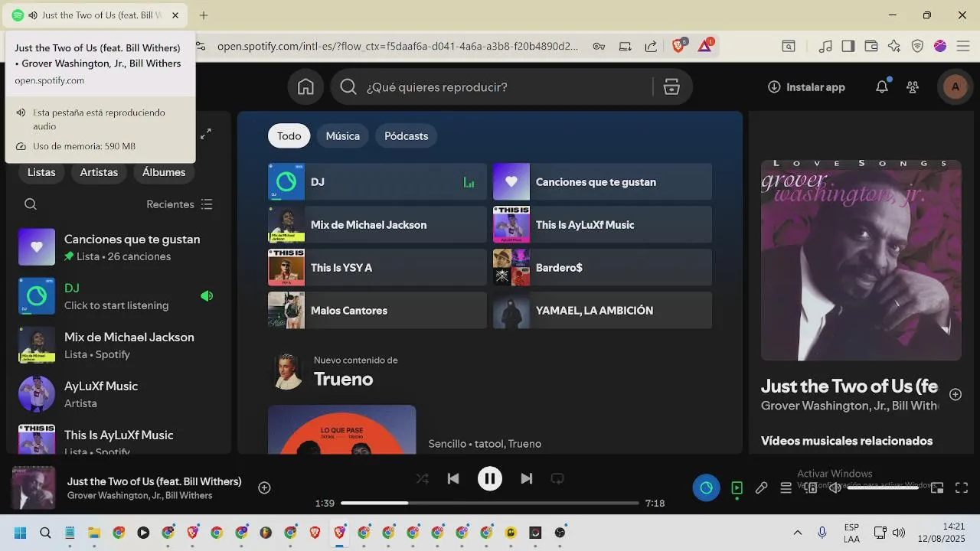Filter library by Artistas
Screen dimensions: 980x551
tap(99, 172)
